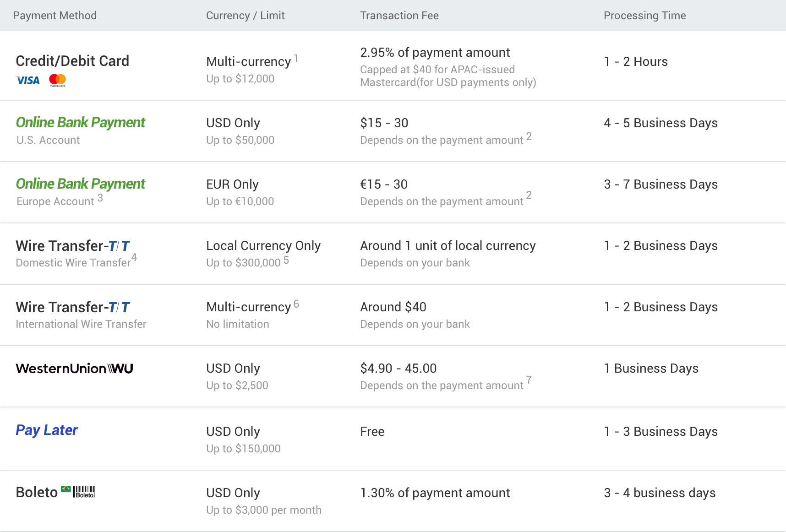Click the T/T logo for International Wire Transfer
The image size is (786, 532).
coord(119,307)
